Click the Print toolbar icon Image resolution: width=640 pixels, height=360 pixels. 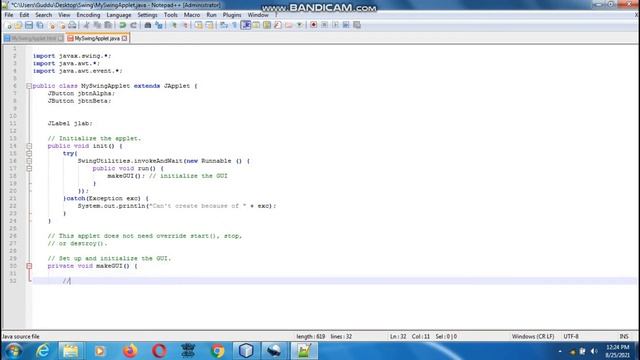pyautogui.click(x=73, y=25)
